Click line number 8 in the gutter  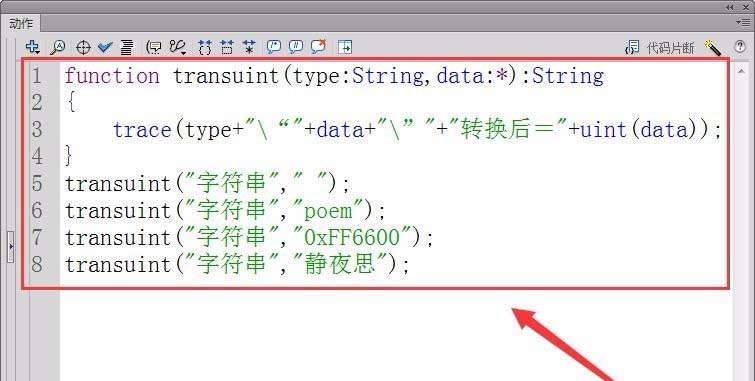tap(38, 264)
